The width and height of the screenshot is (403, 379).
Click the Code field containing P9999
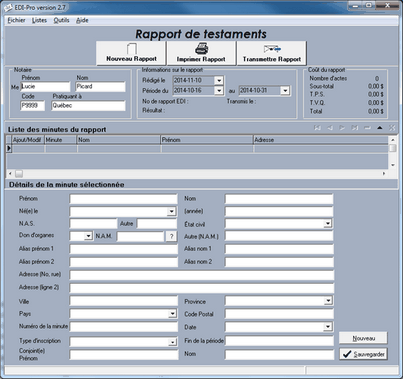pos(32,106)
